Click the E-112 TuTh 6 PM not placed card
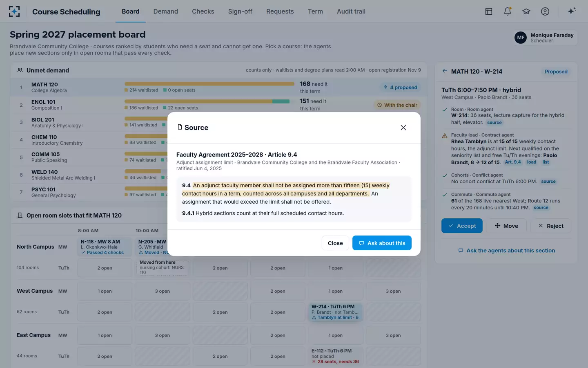The height and width of the screenshot is (368, 588). coord(336,356)
